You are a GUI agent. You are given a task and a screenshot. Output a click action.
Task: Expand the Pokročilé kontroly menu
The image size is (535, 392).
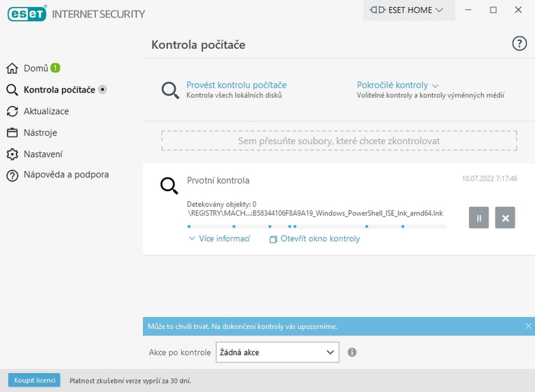tap(397, 85)
